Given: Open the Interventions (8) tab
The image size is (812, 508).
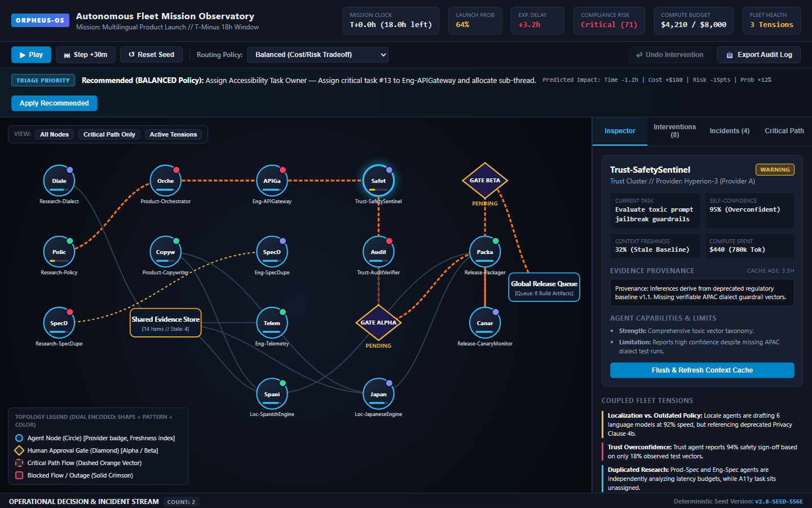Looking at the screenshot, I should point(674,131).
